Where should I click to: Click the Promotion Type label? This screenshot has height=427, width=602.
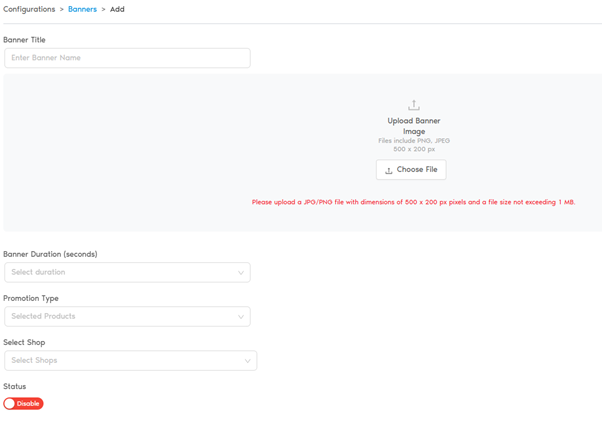point(31,298)
